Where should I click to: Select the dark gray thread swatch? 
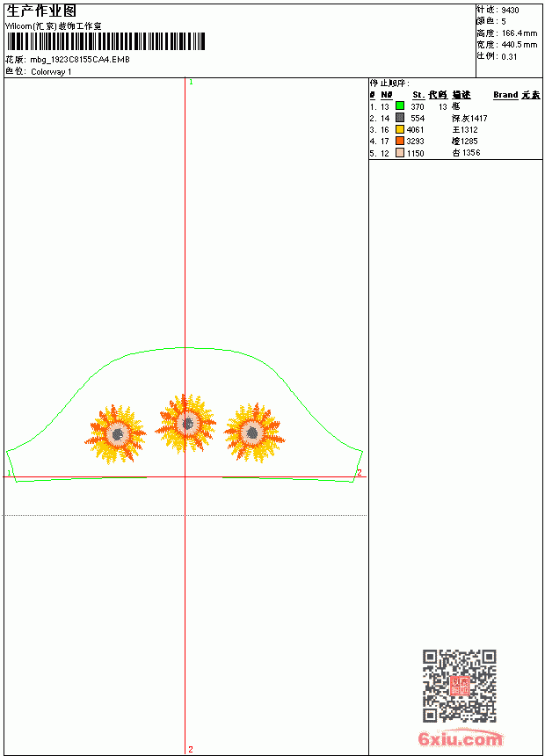(400, 117)
